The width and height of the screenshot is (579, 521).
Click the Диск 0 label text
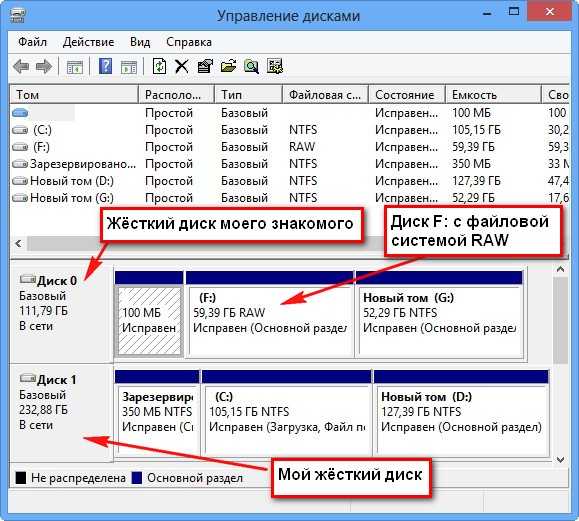57,281
